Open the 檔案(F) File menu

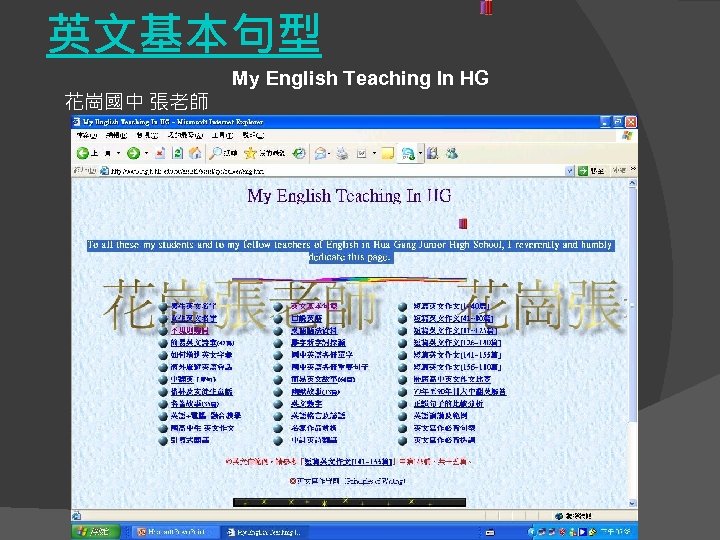click(87, 135)
